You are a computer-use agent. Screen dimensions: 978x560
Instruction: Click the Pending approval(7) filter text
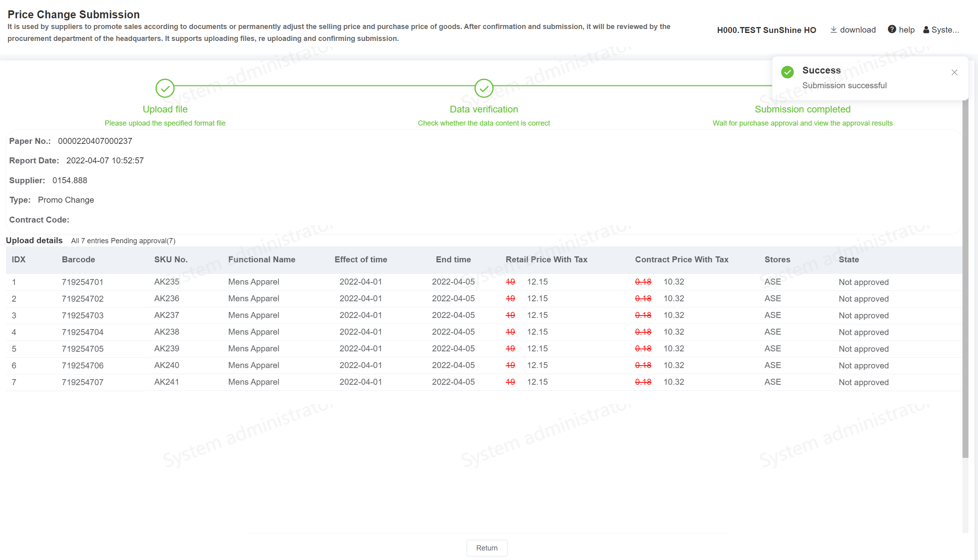coord(143,241)
